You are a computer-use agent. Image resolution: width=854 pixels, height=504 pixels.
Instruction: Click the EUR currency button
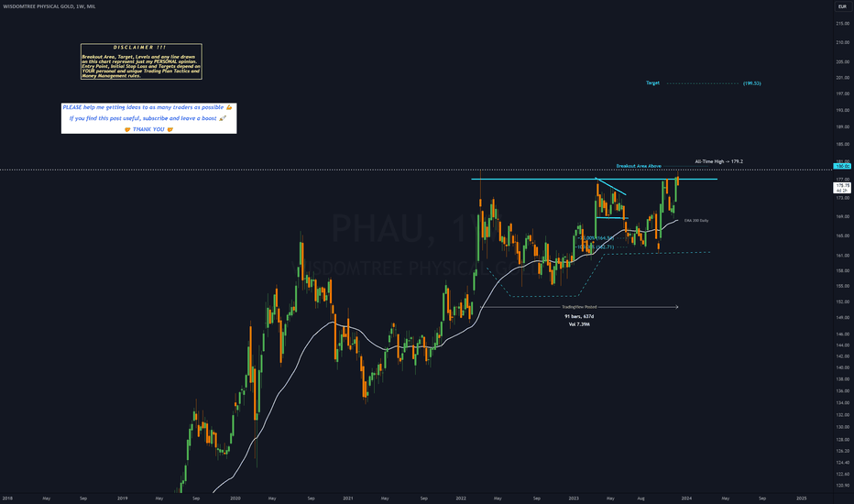click(x=842, y=6)
